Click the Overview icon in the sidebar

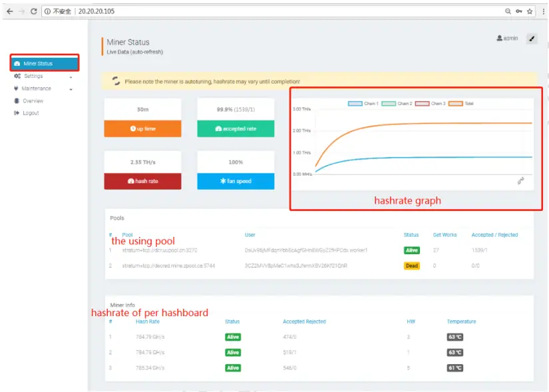[x=17, y=100]
